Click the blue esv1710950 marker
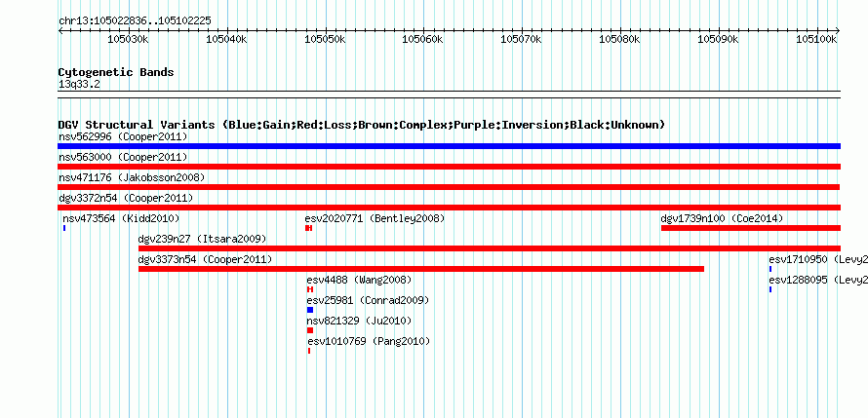868x418 pixels. click(x=770, y=269)
